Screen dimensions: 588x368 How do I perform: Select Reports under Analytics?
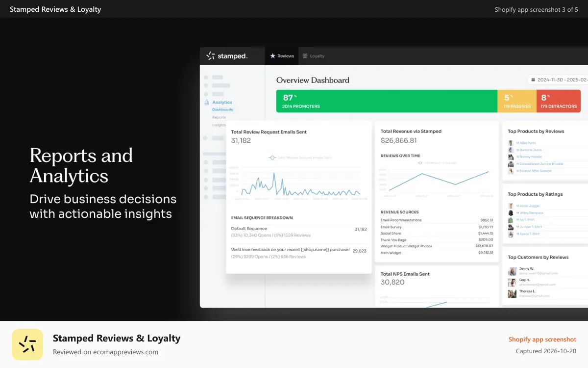tap(219, 117)
